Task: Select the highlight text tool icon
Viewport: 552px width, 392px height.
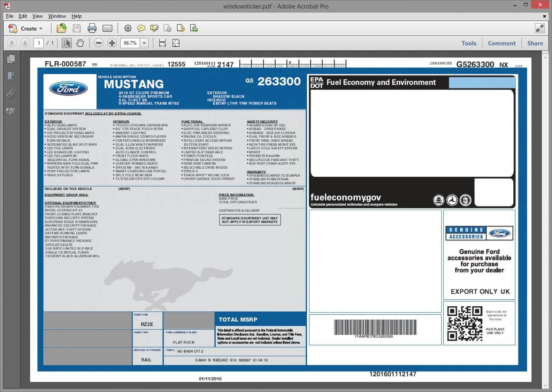Action: pos(155,28)
